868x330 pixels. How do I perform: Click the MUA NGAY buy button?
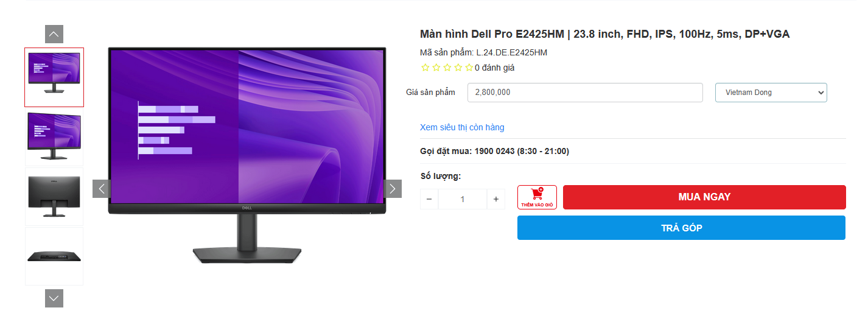704,197
